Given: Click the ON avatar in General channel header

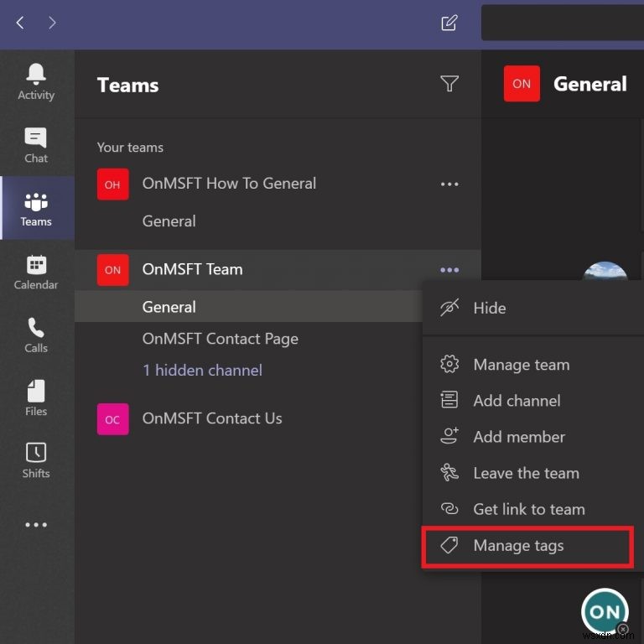Looking at the screenshot, I should tap(522, 83).
